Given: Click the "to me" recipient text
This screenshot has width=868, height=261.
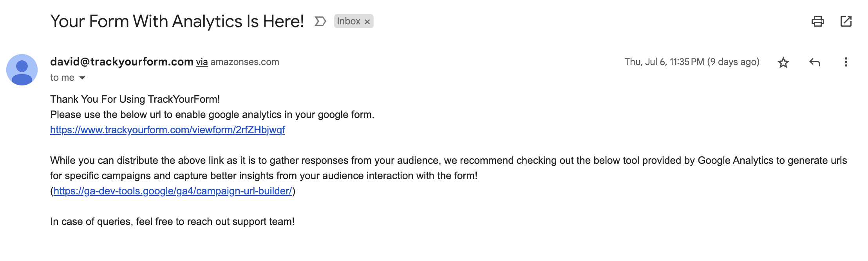Looking at the screenshot, I should coord(62,78).
